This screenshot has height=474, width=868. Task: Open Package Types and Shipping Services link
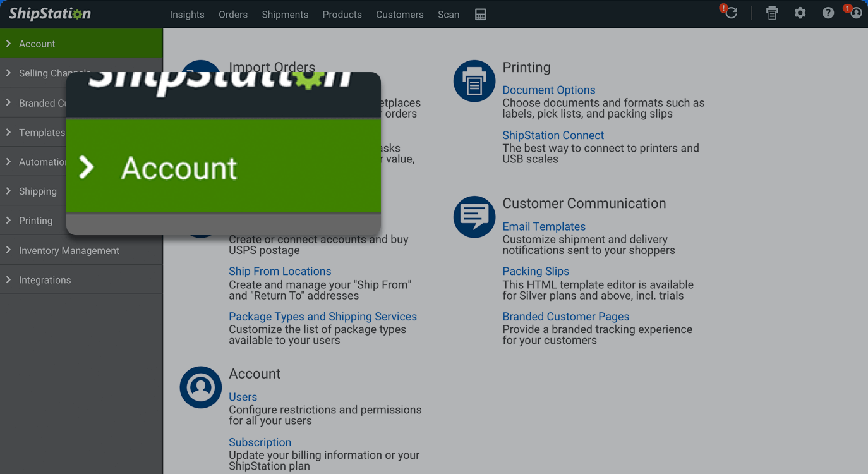click(x=323, y=317)
